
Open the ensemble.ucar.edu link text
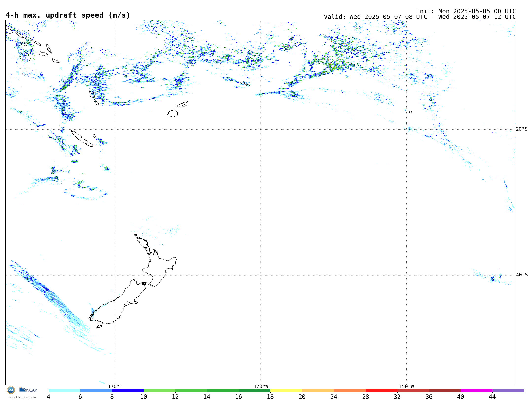(x=22, y=397)
